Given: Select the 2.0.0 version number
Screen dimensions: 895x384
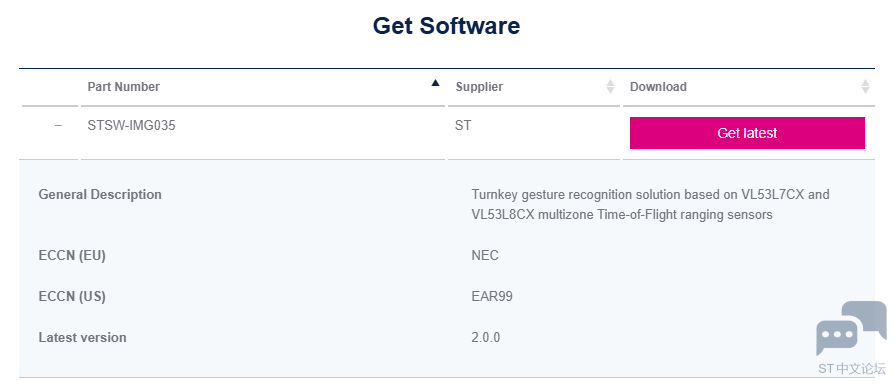Looking at the screenshot, I should (486, 338).
